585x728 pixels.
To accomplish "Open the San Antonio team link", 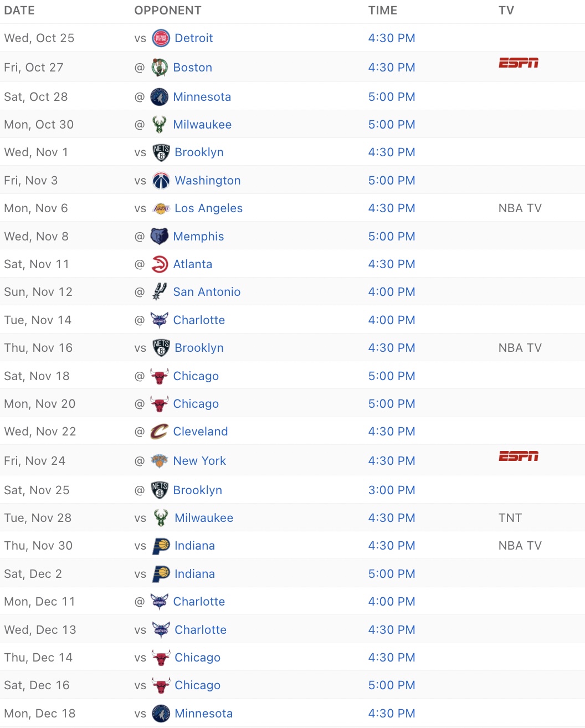I will 207,292.
